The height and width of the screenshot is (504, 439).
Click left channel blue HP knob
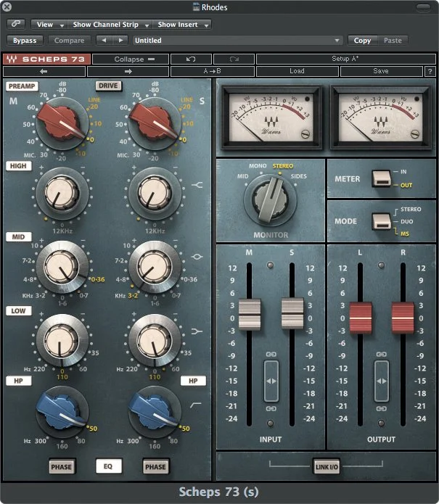62,413
